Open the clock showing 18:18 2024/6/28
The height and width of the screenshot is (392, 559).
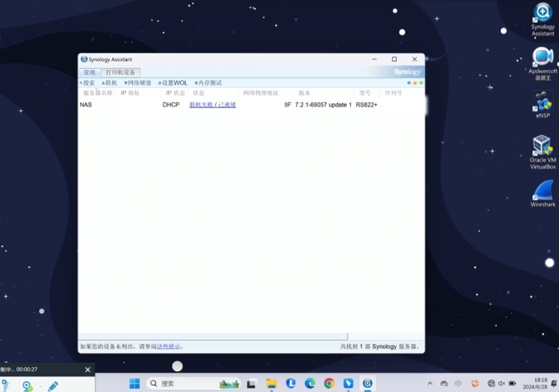coord(535,384)
